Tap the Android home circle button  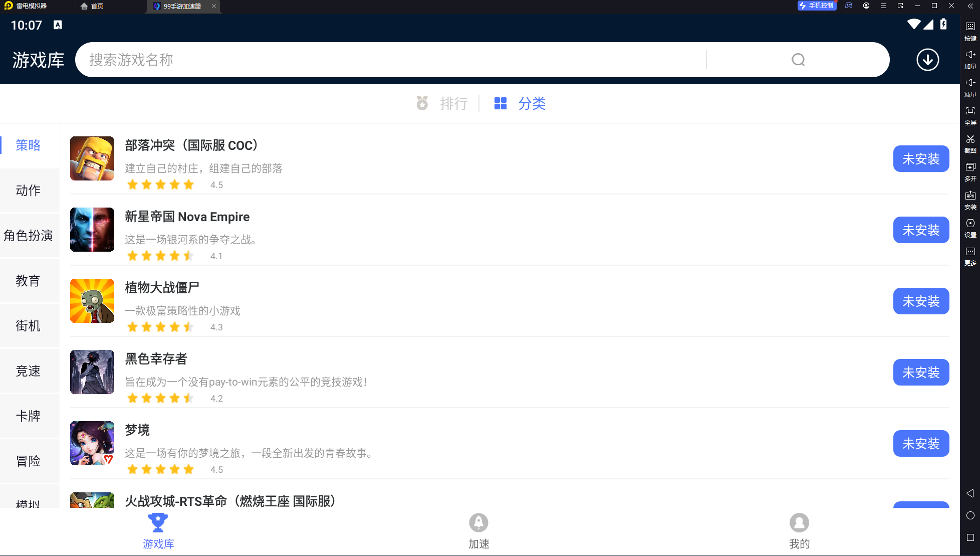tap(970, 515)
